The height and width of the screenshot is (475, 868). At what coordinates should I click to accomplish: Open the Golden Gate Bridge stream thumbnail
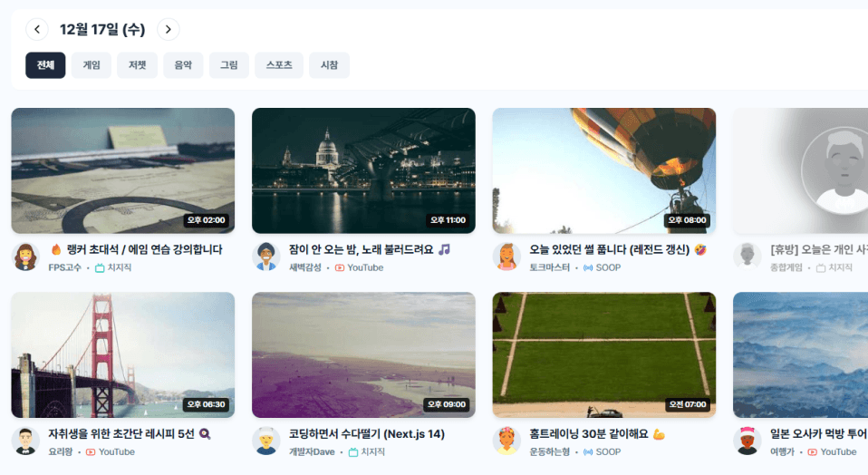[x=122, y=354]
